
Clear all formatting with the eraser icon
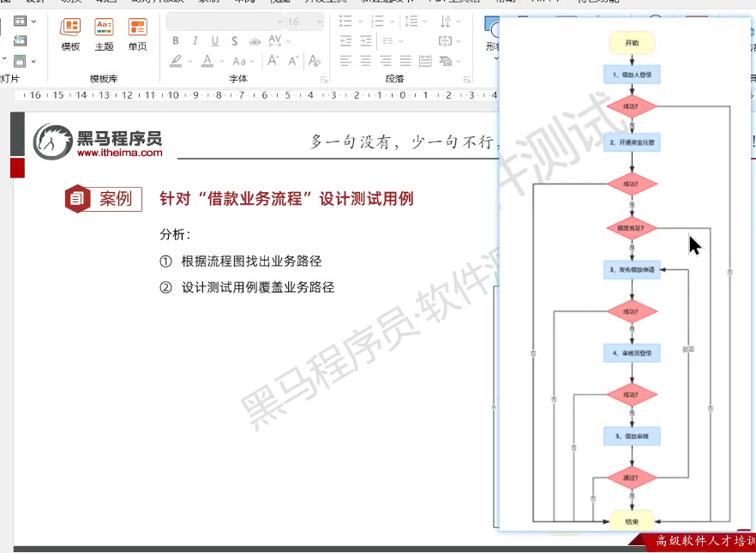tap(315, 61)
